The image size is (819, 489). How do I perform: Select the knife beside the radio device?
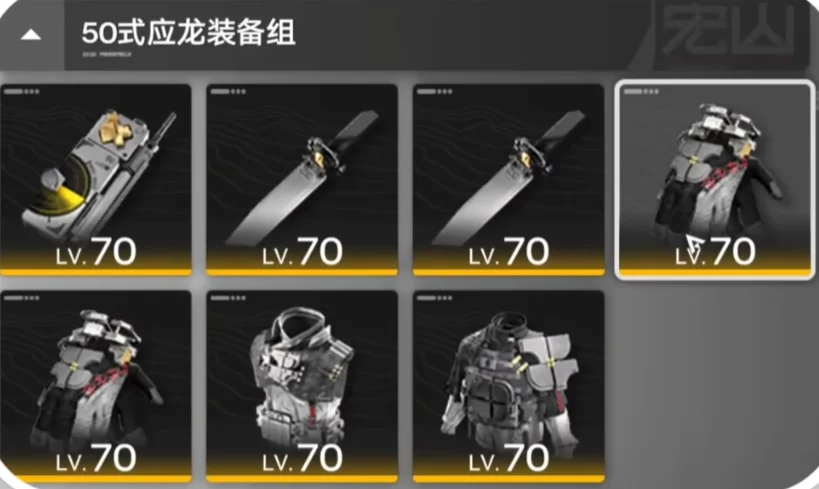(x=302, y=179)
